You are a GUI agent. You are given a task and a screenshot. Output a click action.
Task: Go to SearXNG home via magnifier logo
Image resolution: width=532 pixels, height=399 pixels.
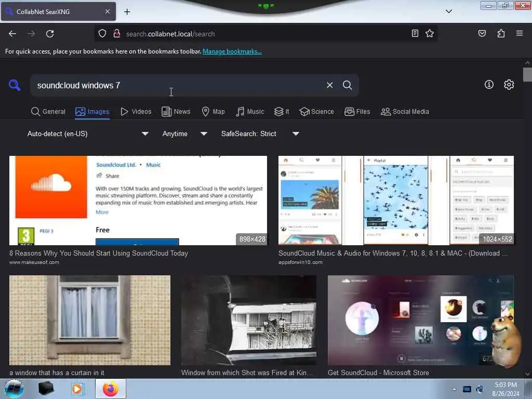(x=15, y=85)
